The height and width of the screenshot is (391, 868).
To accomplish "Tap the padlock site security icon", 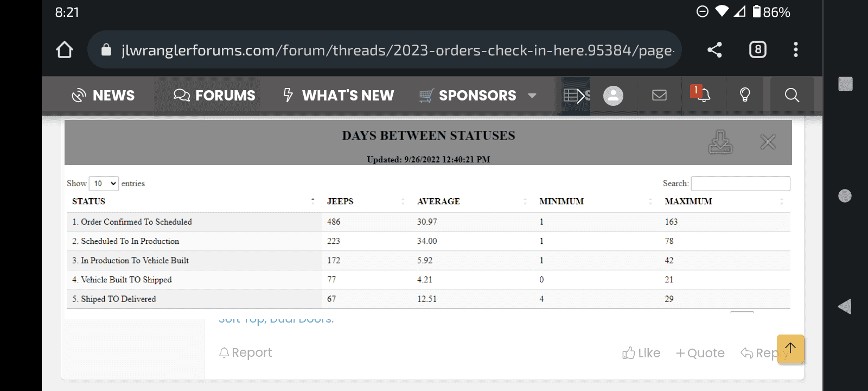I will pos(106,50).
